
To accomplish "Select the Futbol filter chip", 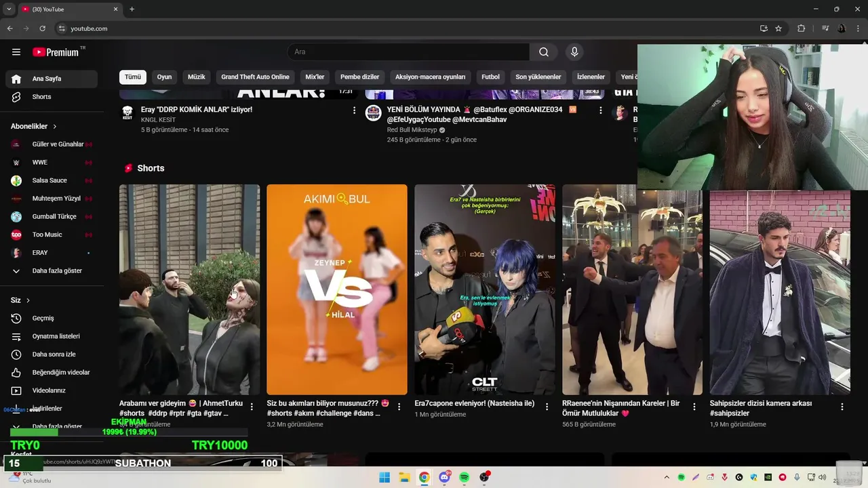I will pos(490,77).
